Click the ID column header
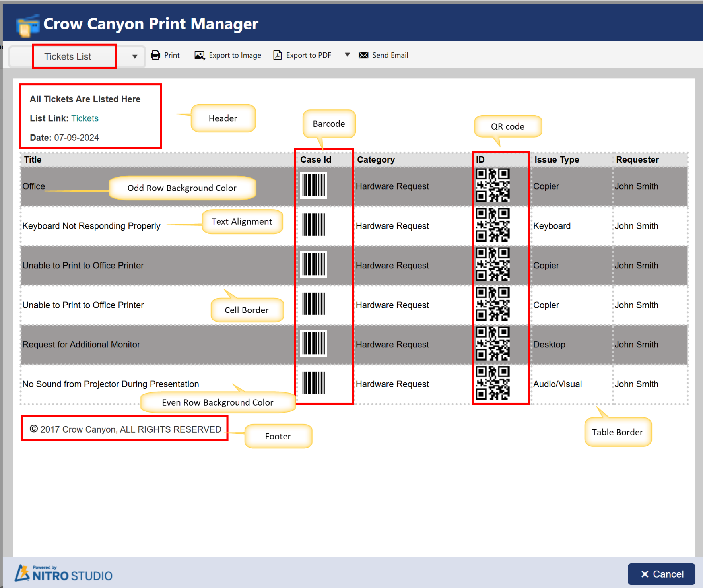This screenshot has width=703, height=588. coord(480,160)
